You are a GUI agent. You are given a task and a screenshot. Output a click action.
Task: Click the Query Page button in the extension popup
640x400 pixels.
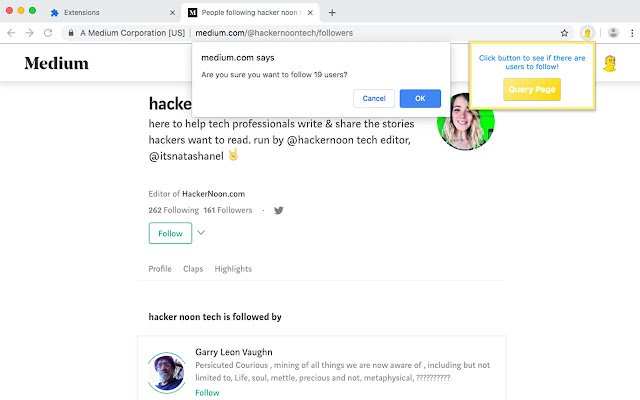click(532, 89)
